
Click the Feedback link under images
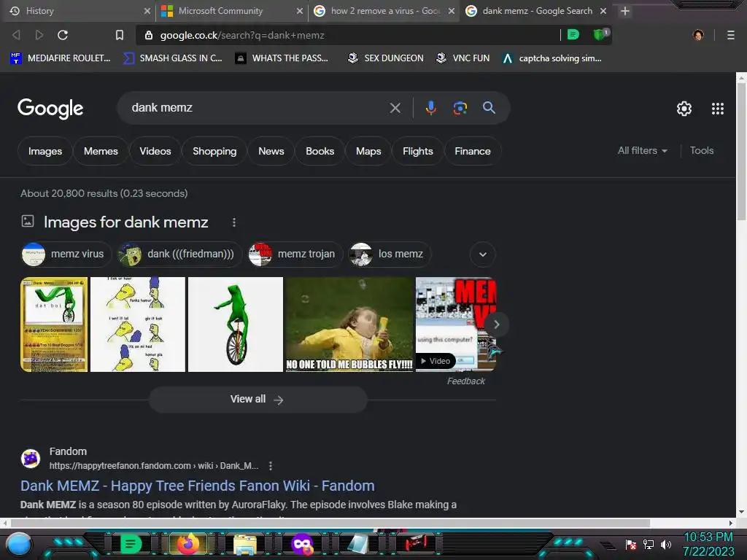coord(465,381)
